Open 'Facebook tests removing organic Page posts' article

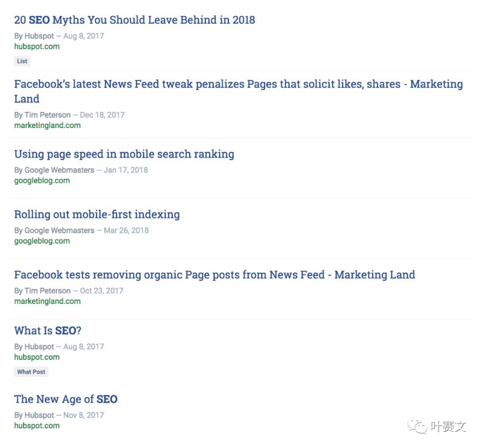pyautogui.click(x=215, y=275)
